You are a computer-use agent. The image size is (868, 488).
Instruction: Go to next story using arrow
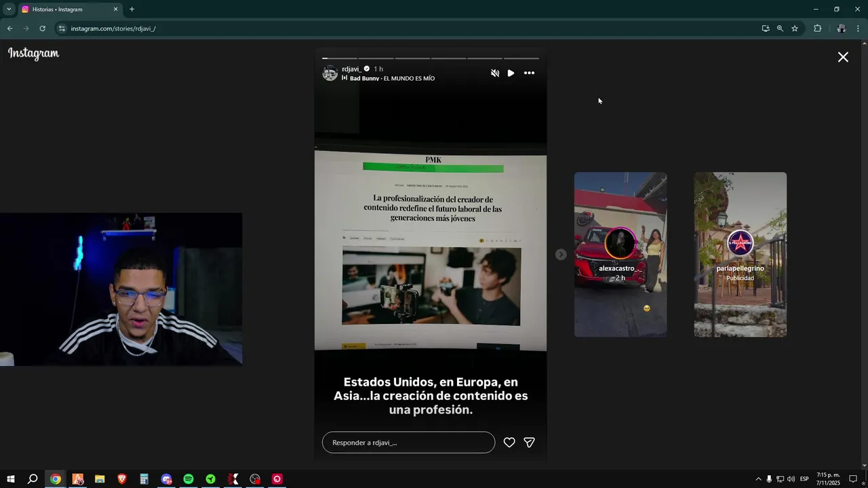click(561, 254)
